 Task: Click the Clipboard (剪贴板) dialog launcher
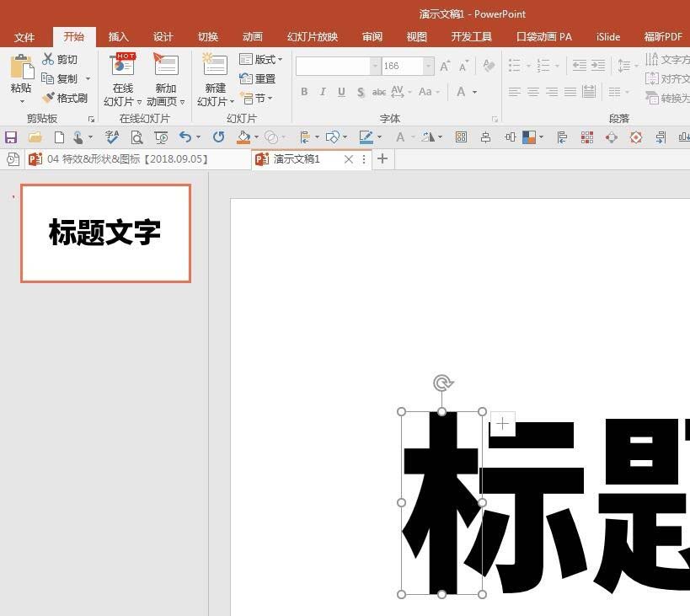tap(91, 120)
